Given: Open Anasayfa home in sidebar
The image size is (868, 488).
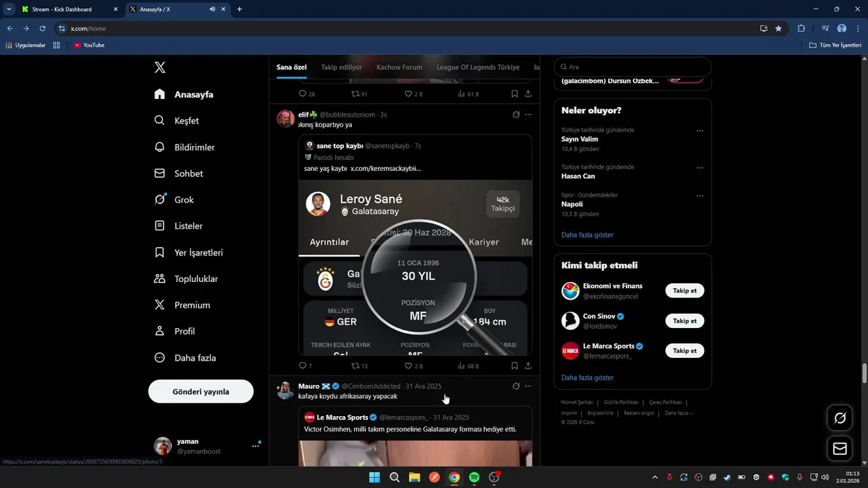Looking at the screenshot, I should coord(184,94).
